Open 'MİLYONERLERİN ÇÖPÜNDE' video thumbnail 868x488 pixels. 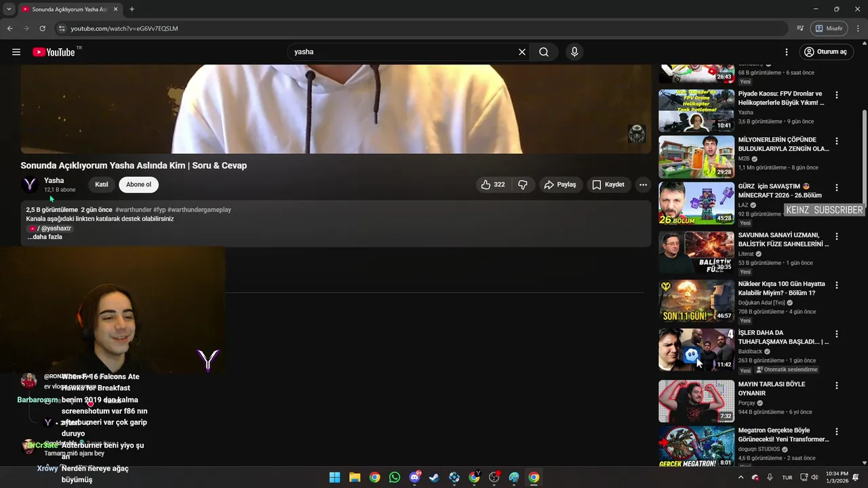click(x=696, y=157)
